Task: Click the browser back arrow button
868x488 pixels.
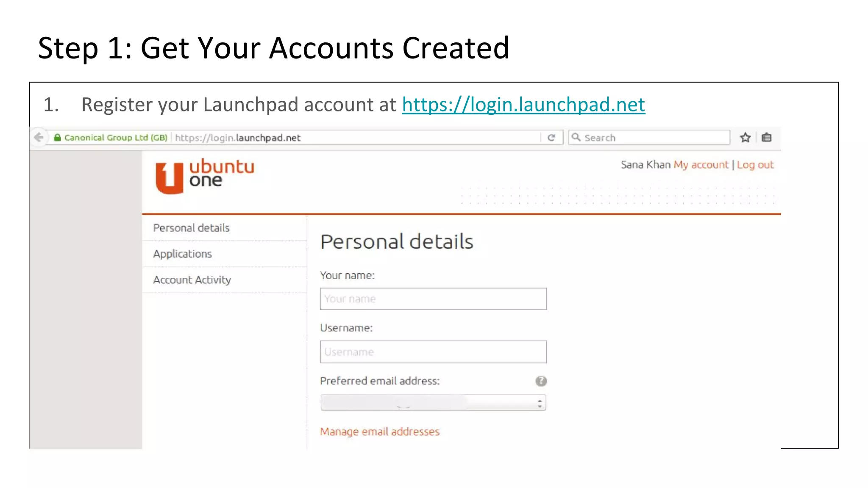Action: (39, 137)
